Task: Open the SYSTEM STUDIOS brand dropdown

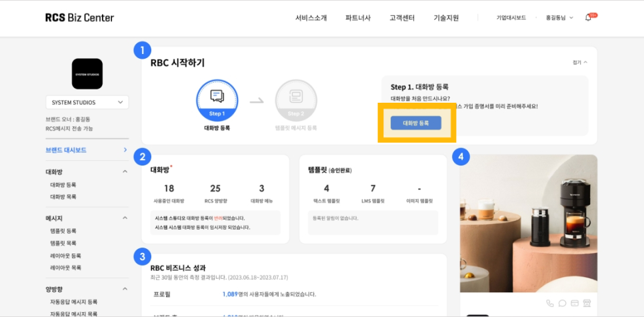Action: [87, 102]
